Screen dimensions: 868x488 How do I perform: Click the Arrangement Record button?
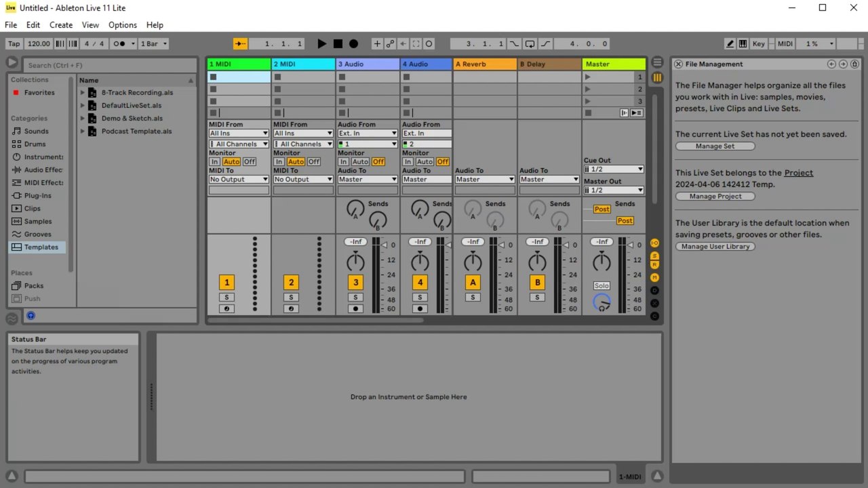click(353, 43)
